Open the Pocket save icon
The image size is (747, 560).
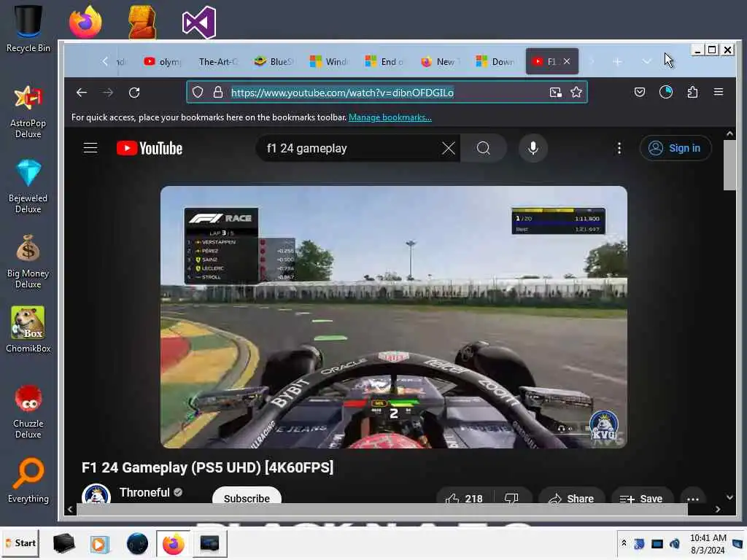[x=640, y=93]
